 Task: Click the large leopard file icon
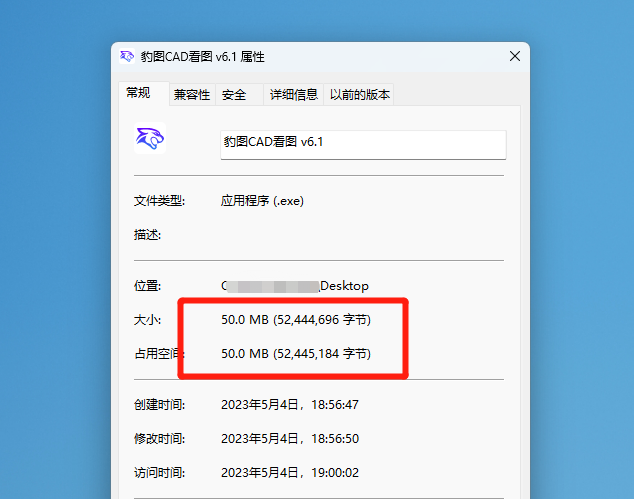[x=150, y=138]
